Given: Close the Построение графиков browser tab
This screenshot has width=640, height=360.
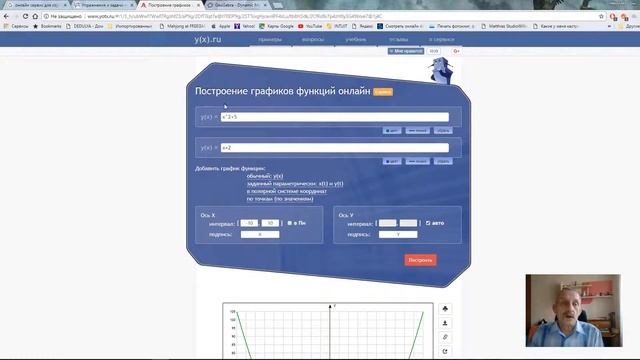Looking at the screenshot, I should click(x=198, y=5).
